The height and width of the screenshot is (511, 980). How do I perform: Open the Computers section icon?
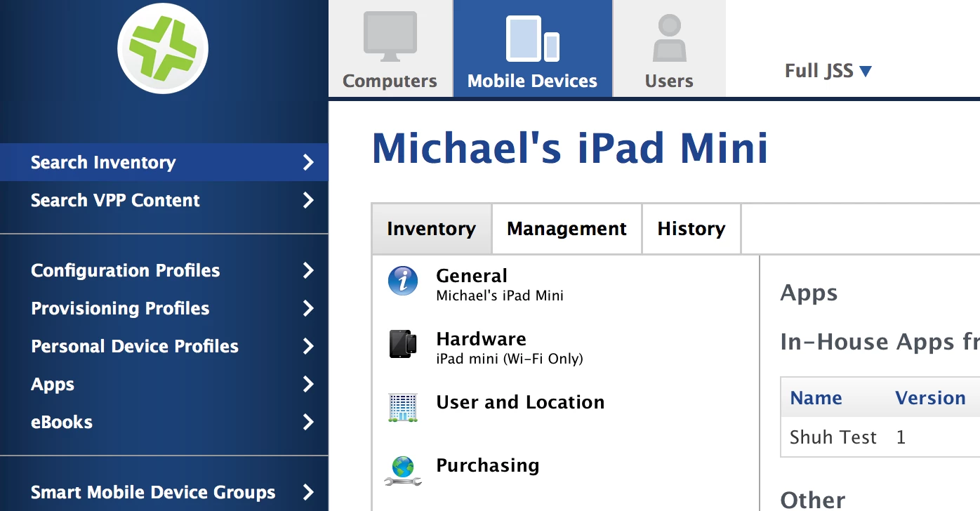point(390,36)
